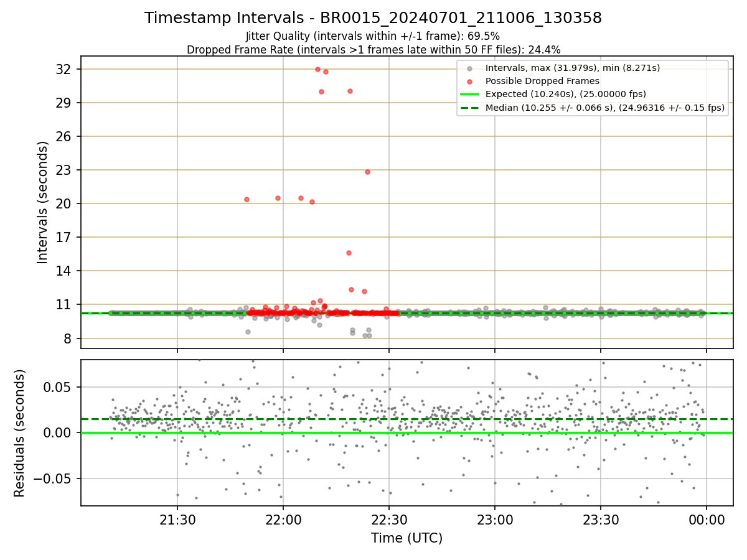Click the dashed green legend line for Median
This screenshot has width=747, height=560.
pos(469,108)
